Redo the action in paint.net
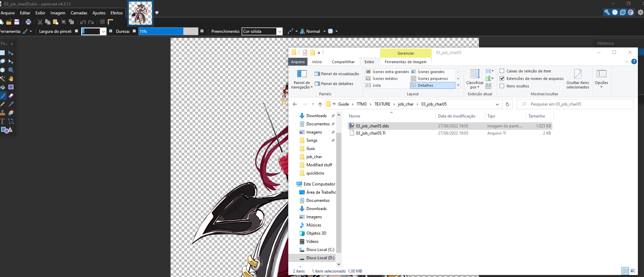Screen dimensions: 644x277 click(91, 22)
